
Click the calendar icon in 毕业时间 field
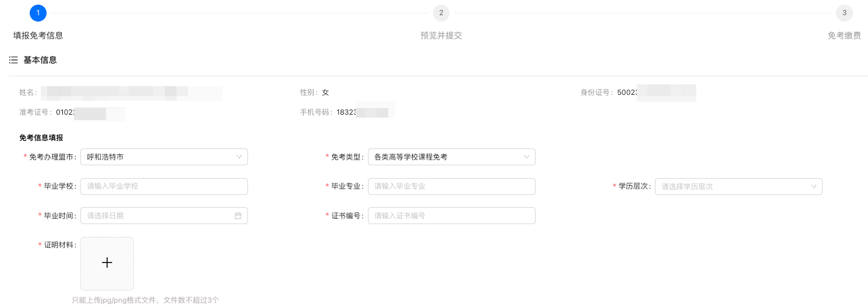point(238,216)
